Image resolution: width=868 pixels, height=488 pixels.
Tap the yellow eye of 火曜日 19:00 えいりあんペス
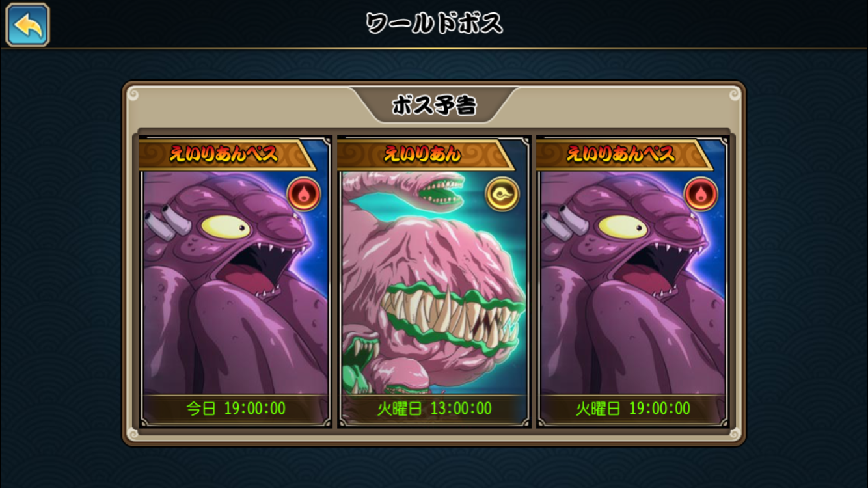[623, 227]
